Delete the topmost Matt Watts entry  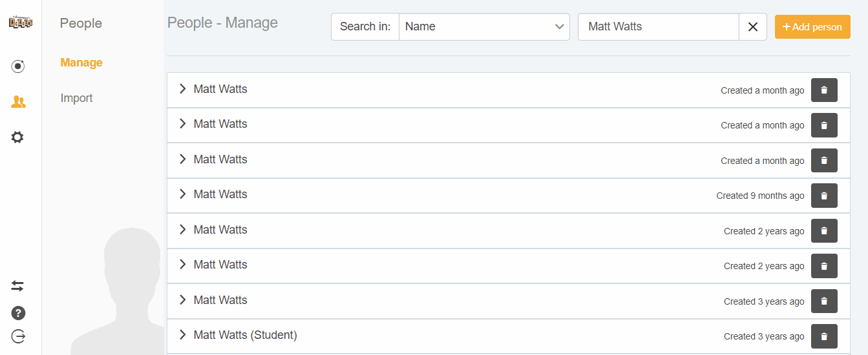824,90
